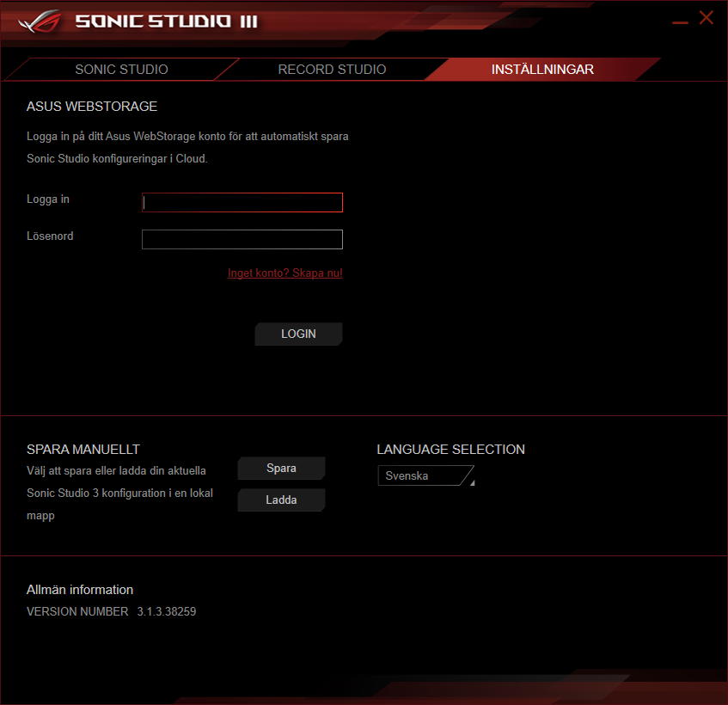Close the Sonic Studio III window
Viewport: 728px width, 705px height.
(707, 18)
